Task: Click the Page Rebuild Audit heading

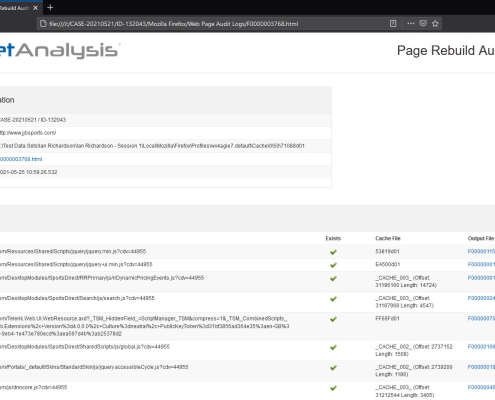Action: [446, 51]
